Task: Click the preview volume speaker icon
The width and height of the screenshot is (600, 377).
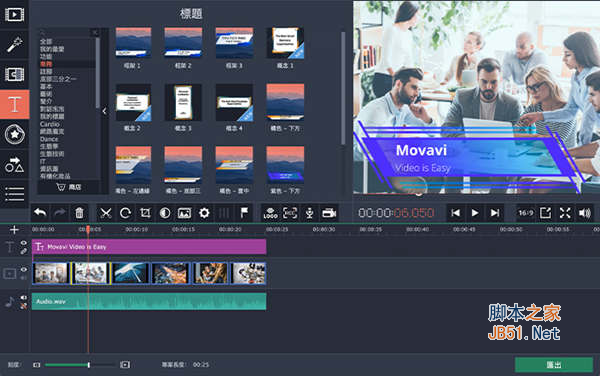Action: [585, 213]
